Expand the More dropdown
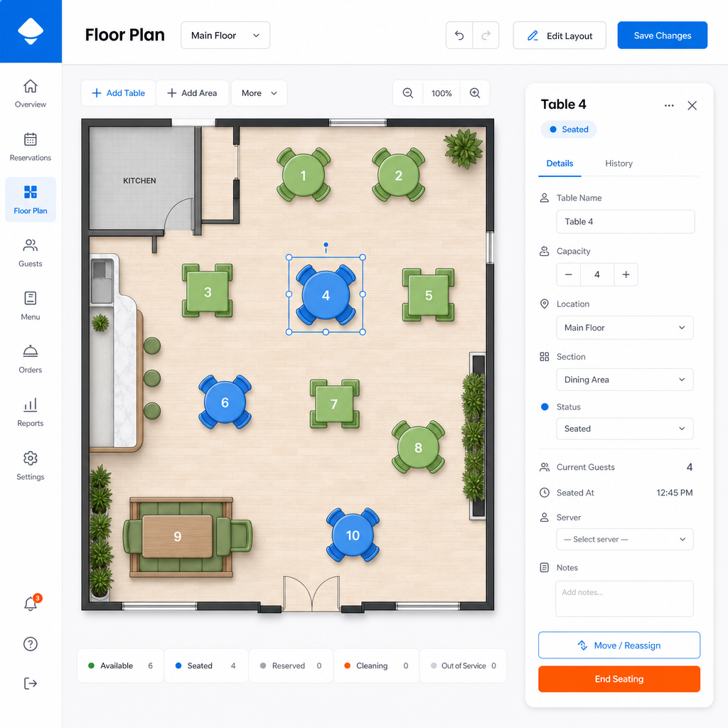Image resolution: width=728 pixels, height=728 pixels. click(x=259, y=93)
